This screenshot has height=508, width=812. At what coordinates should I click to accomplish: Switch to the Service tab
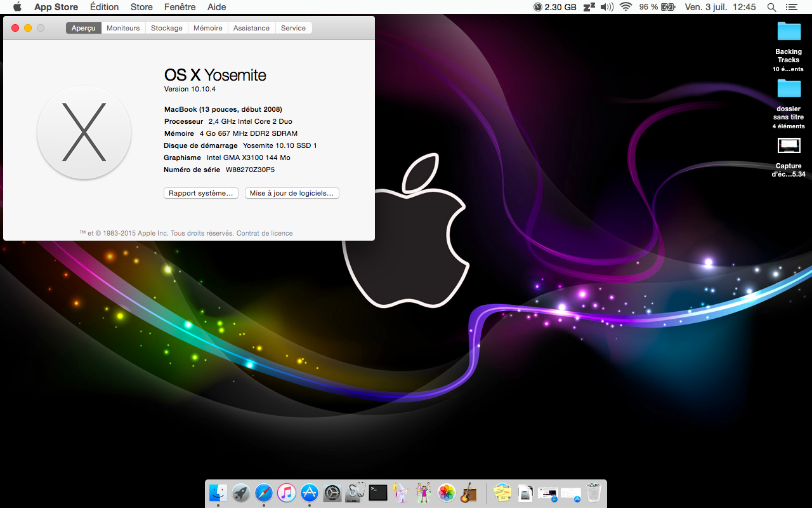pos(294,28)
